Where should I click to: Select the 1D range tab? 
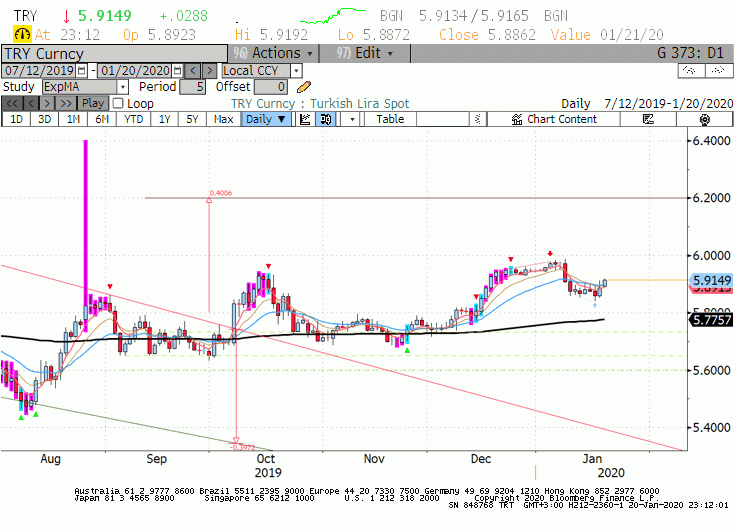point(16,119)
